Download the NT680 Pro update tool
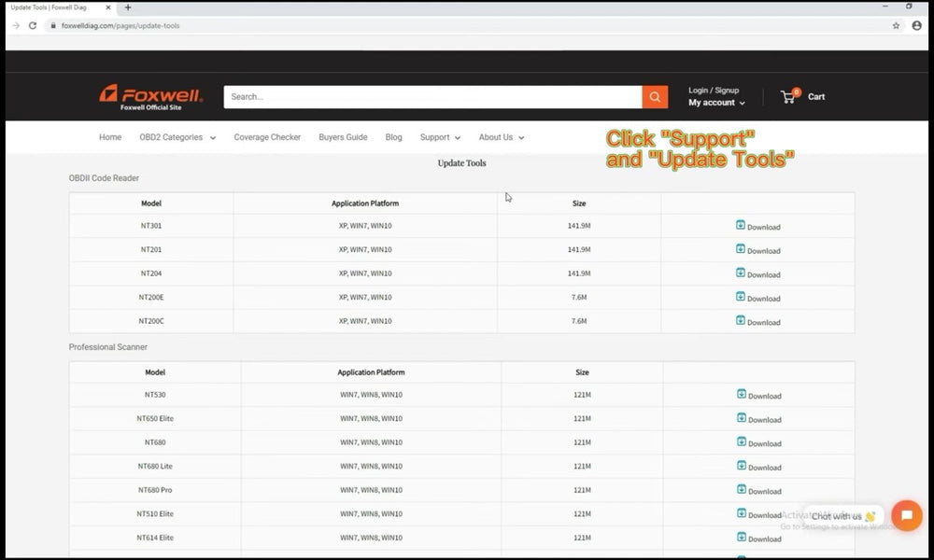This screenshot has width=934, height=560. point(758,491)
